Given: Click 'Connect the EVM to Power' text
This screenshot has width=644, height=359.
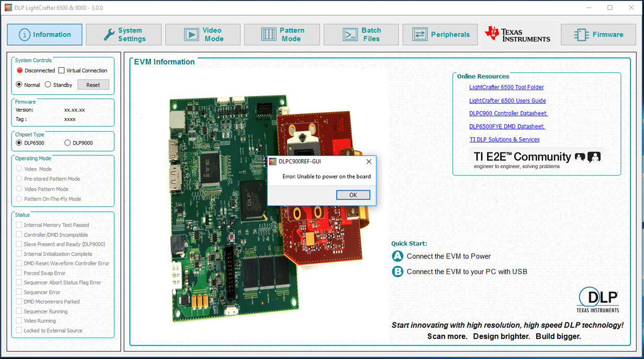Looking at the screenshot, I should [449, 256].
